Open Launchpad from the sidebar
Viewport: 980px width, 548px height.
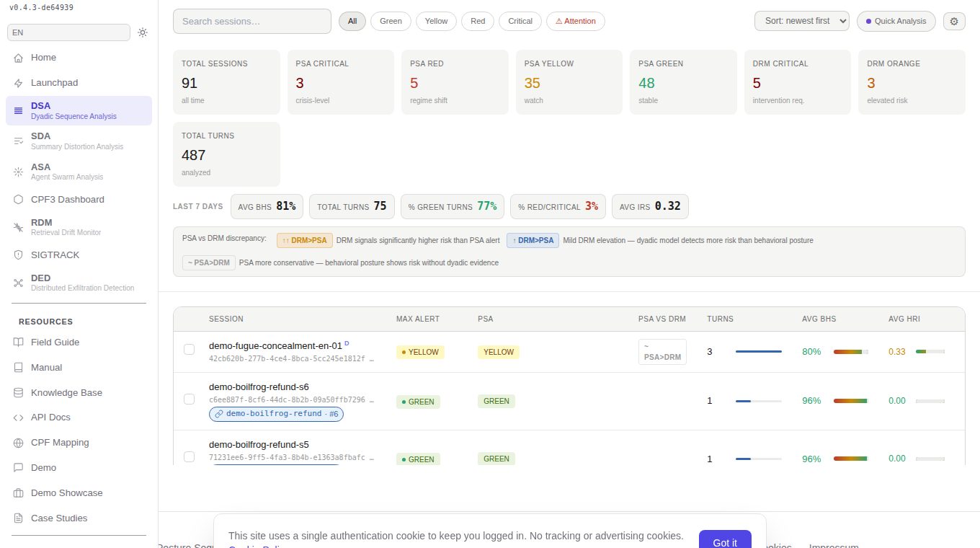coord(79,83)
